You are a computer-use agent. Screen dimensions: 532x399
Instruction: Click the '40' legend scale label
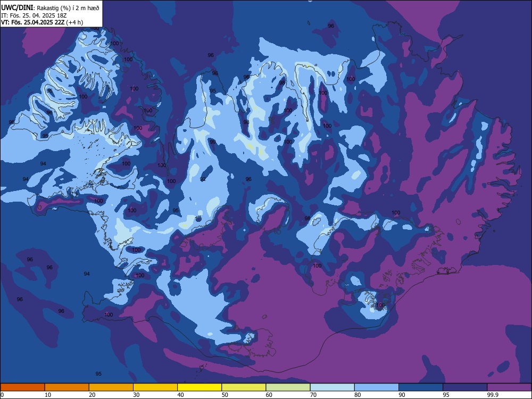[x=180, y=395]
